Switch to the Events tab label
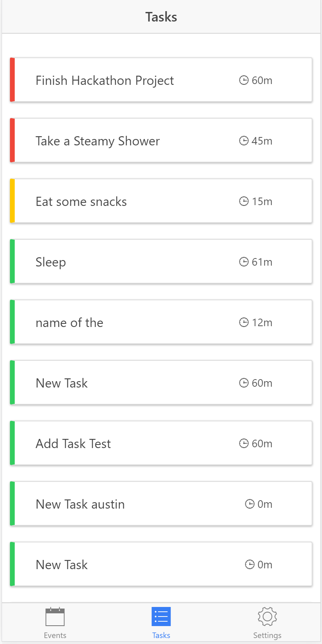Image resolution: width=322 pixels, height=644 pixels. pos(55,635)
